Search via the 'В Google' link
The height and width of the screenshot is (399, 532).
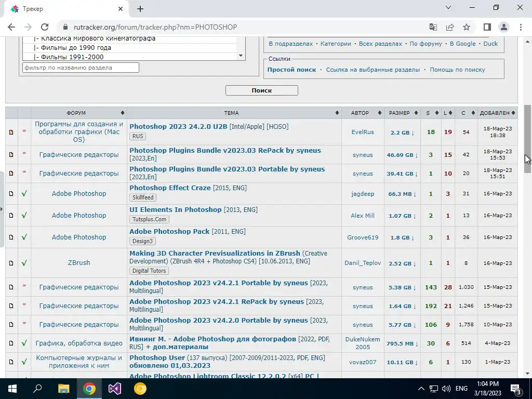(463, 44)
